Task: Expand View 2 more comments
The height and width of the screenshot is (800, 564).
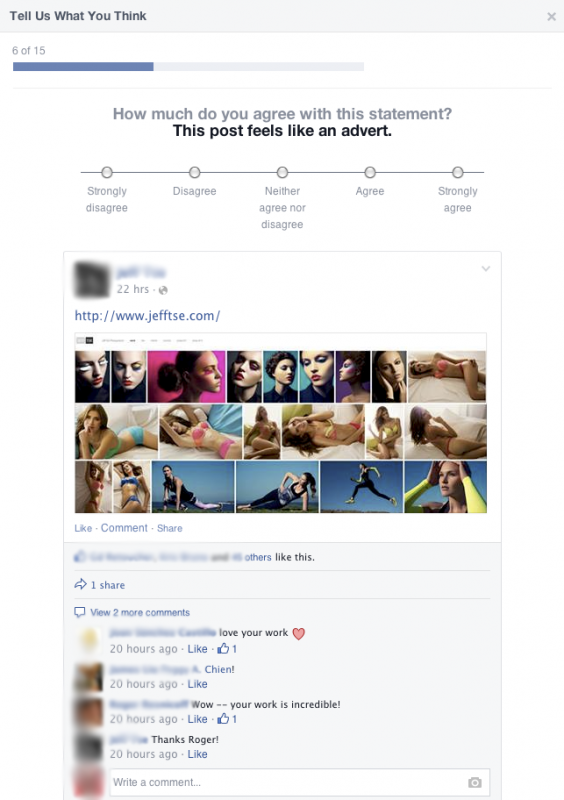Action: pos(140,612)
